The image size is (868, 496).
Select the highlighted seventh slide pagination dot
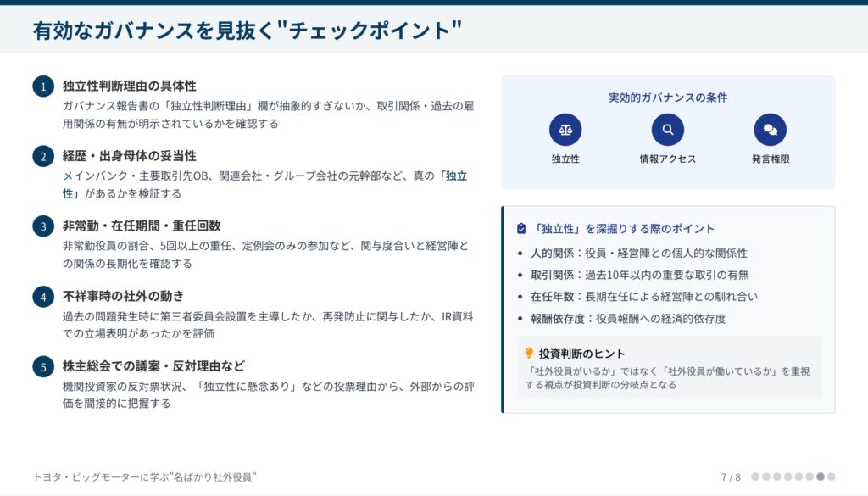pyautogui.click(x=821, y=476)
